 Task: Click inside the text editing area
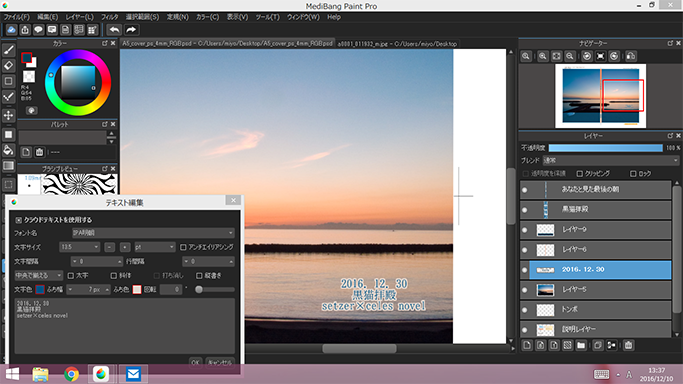(125, 326)
